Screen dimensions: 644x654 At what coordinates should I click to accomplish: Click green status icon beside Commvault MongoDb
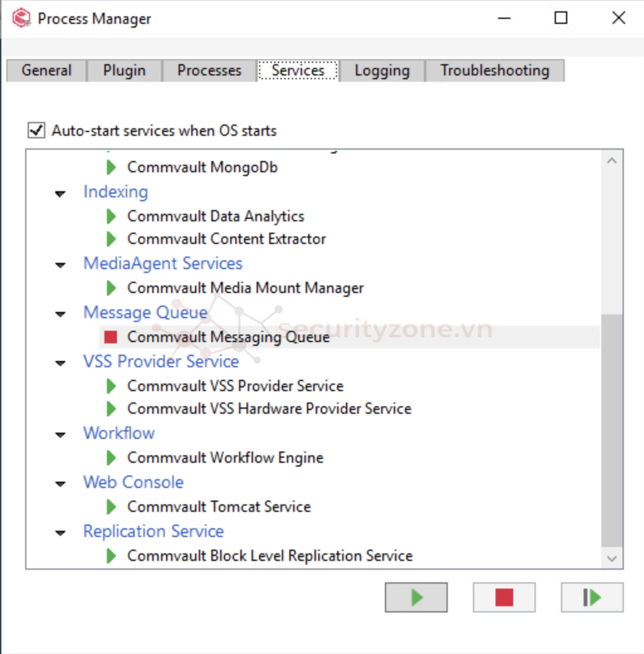(x=111, y=167)
